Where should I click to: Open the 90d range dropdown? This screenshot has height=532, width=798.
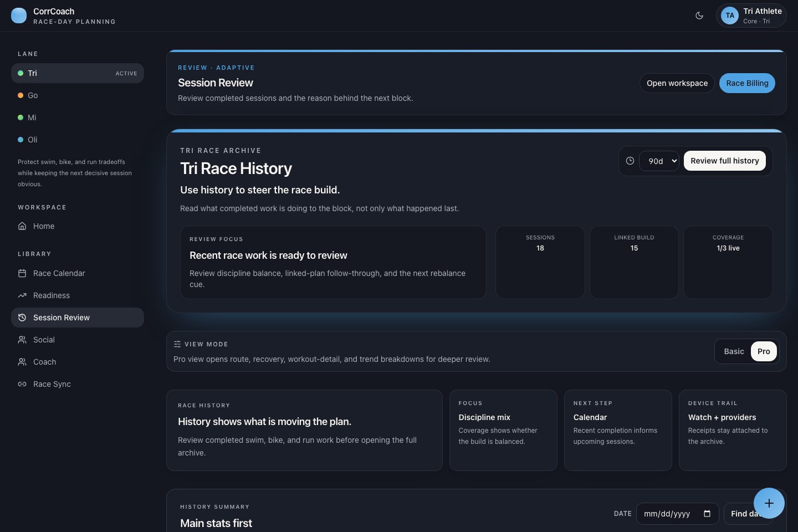pos(659,161)
